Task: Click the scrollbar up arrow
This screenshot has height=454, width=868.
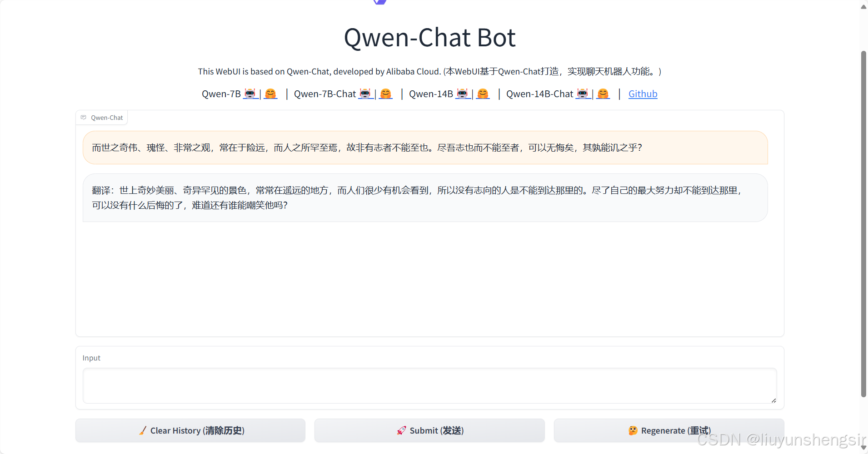Action: [863, 6]
